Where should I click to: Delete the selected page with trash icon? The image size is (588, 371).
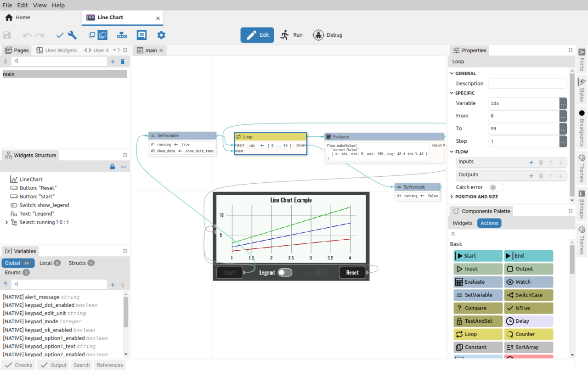pyautogui.click(x=123, y=62)
